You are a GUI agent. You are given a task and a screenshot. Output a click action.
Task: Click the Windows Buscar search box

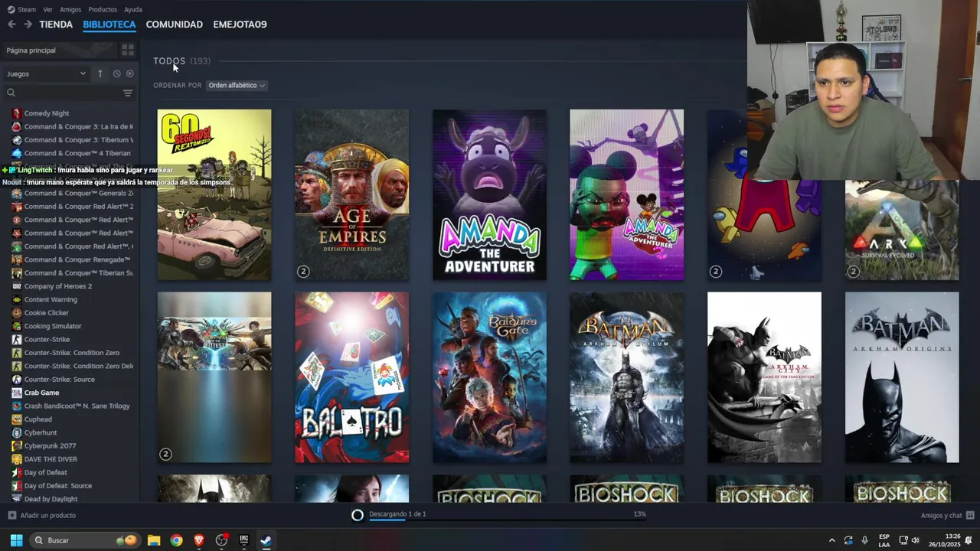point(84,540)
